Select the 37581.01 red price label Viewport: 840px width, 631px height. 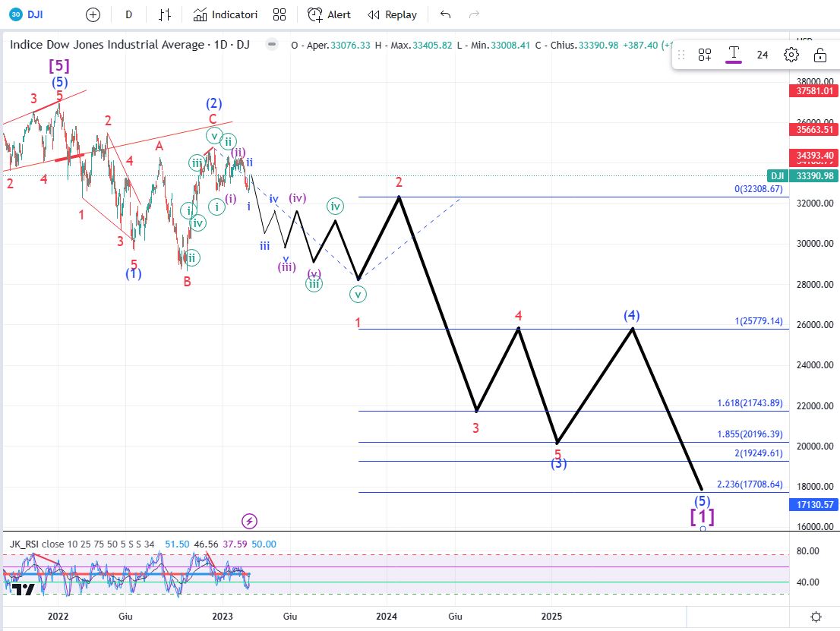813,91
